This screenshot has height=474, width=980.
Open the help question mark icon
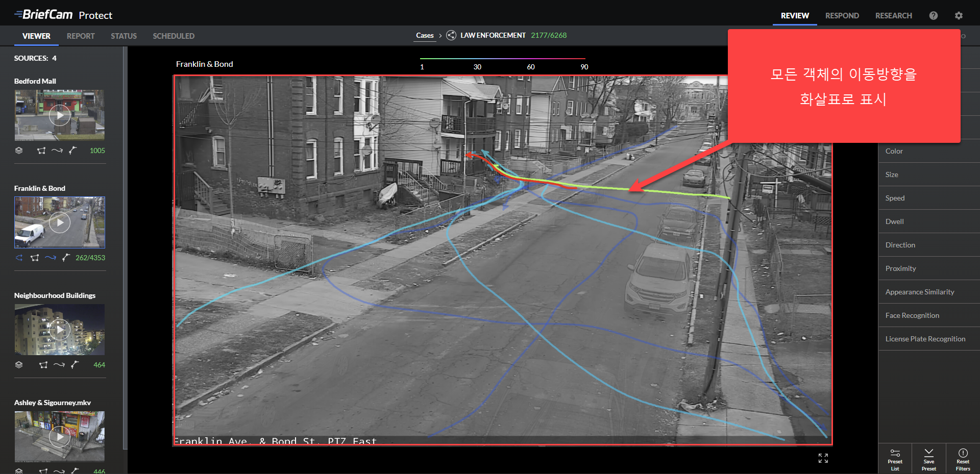pos(933,15)
